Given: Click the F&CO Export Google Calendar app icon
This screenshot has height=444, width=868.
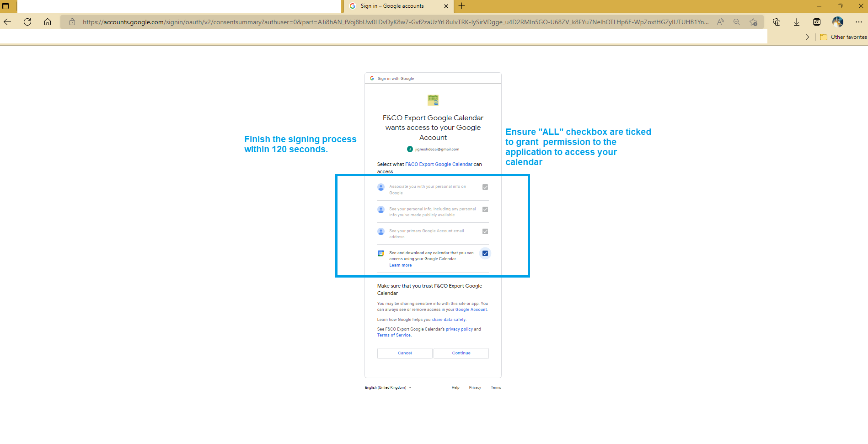Looking at the screenshot, I should pos(433,100).
